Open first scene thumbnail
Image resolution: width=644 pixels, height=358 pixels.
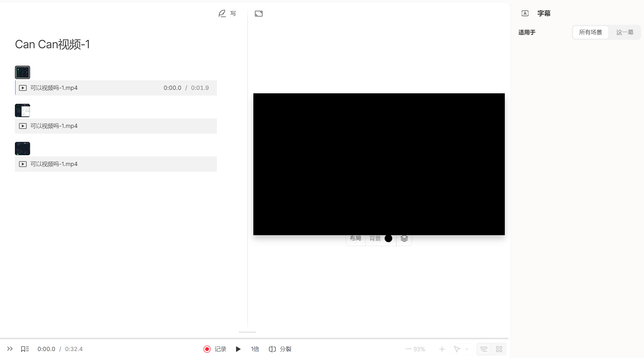(x=23, y=72)
